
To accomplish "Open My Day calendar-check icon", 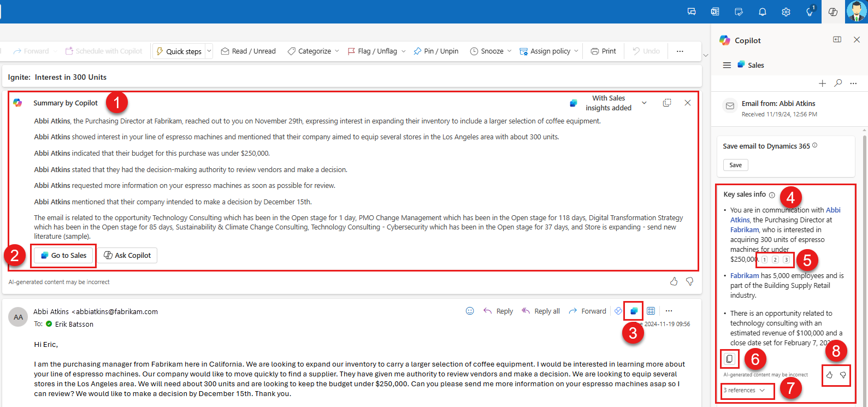I will point(739,11).
